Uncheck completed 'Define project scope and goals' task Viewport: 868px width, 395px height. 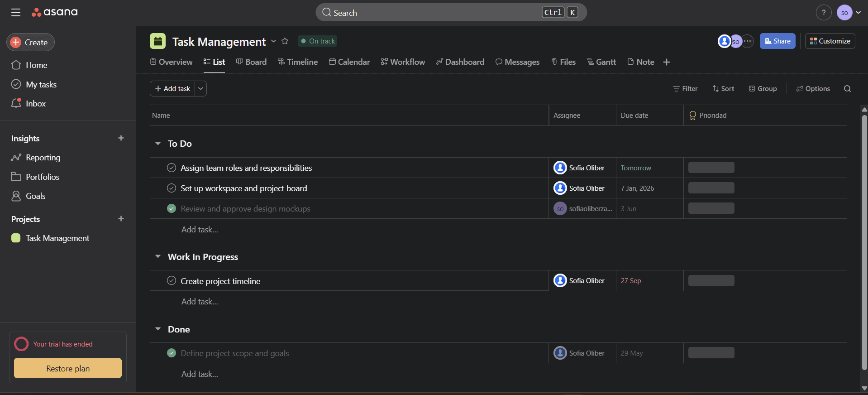tap(172, 353)
